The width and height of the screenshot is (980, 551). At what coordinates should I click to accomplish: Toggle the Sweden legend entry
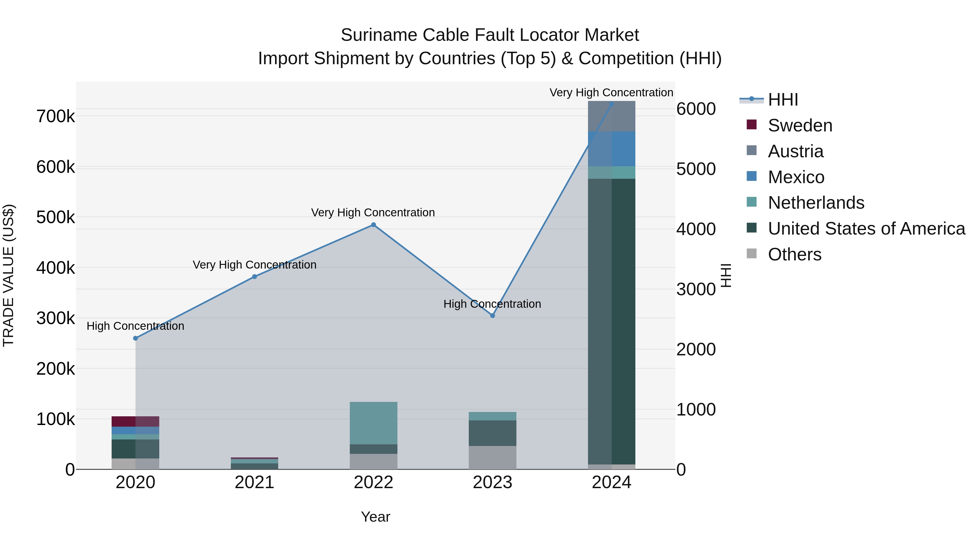coord(789,125)
